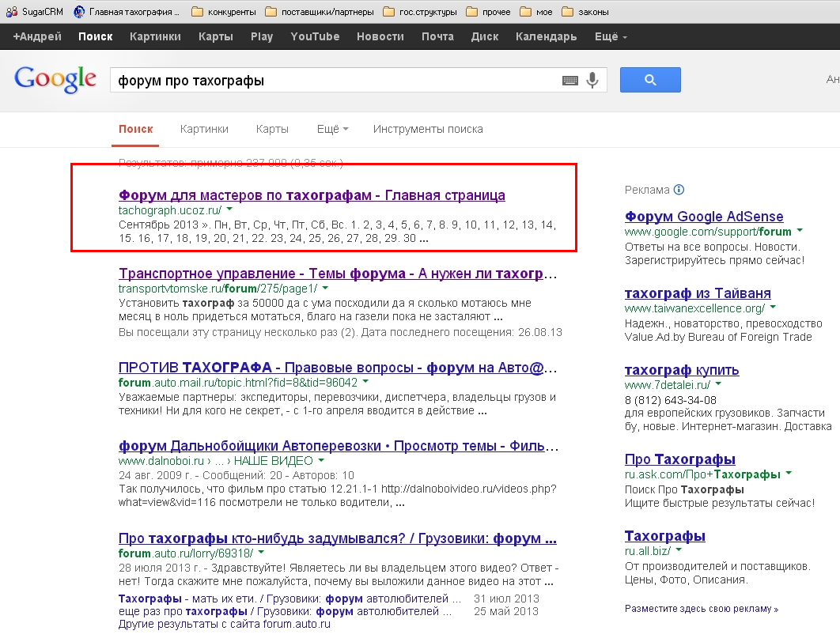Image resolution: width=840 pixels, height=642 pixels.
Task: Expand Ещё dropdown under search box
Action: 333,129
